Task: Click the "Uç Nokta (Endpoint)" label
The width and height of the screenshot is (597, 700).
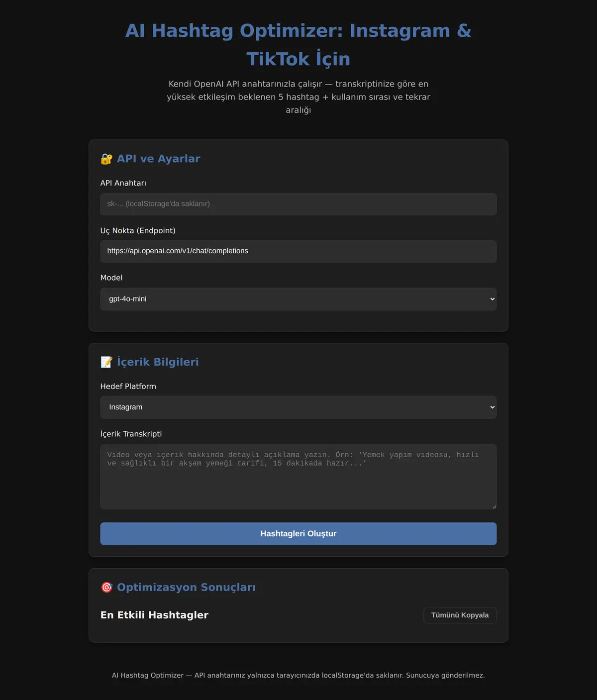Action: [x=138, y=231]
